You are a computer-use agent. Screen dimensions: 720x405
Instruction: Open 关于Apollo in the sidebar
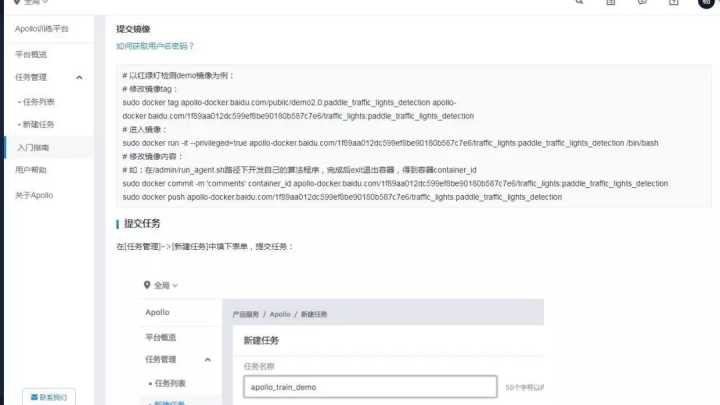coord(34,195)
